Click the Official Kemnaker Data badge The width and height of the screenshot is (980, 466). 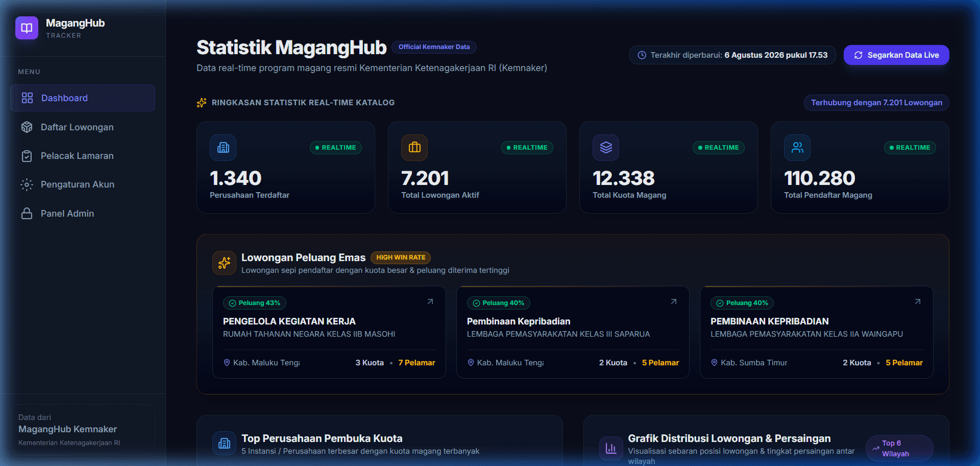coord(434,47)
